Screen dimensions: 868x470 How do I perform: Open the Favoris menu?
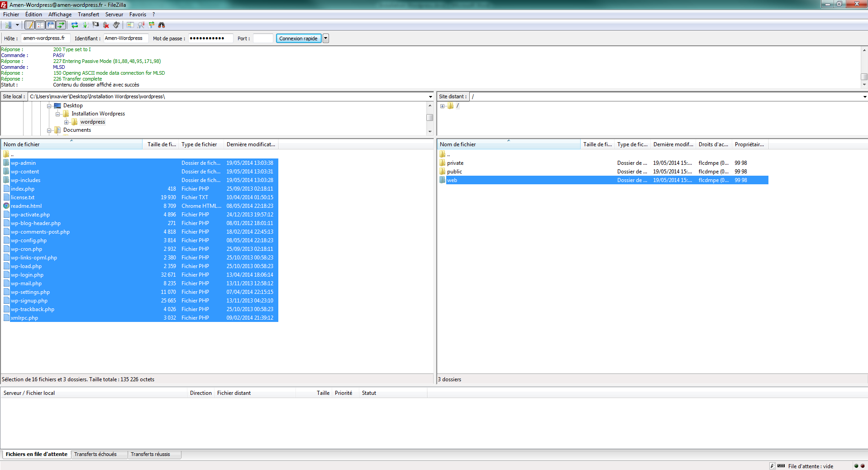138,14
